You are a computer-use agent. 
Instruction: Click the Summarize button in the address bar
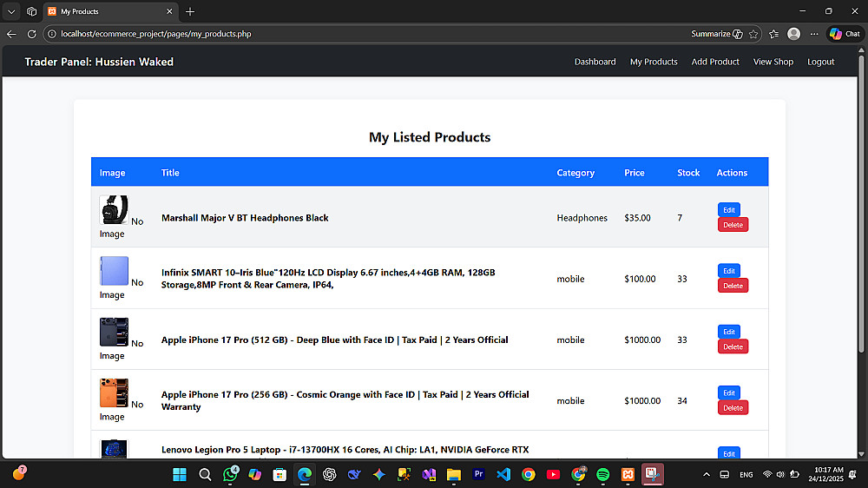coord(716,34)
